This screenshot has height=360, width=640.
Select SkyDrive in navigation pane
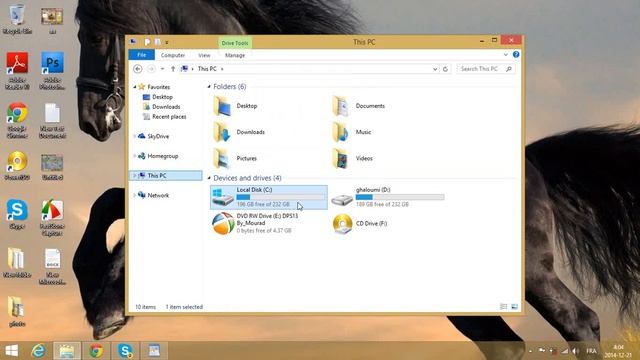tap(158, 136)
